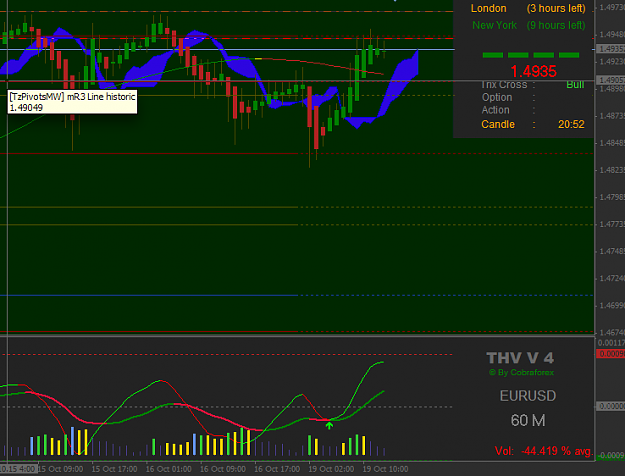The width and height of the screenshot is (625, 476).
Task: Click the 15 Oct 17:00 time axis label
Action: [114, 469]
